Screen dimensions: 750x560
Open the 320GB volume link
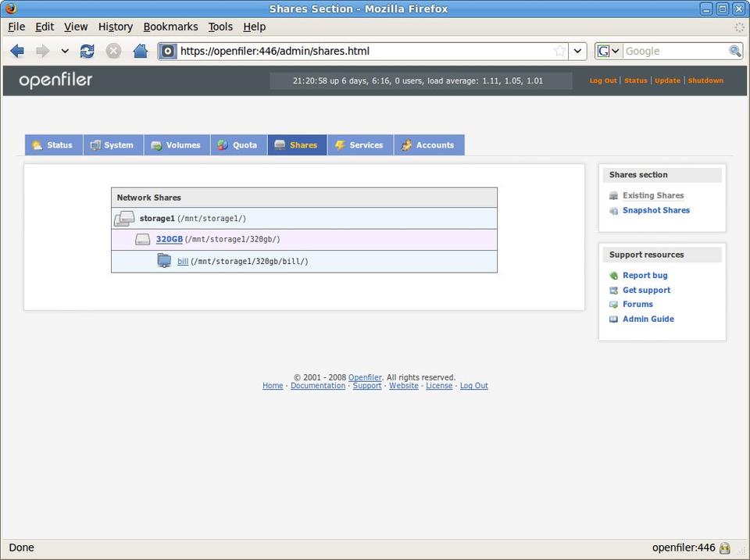[x=169, y=240]
